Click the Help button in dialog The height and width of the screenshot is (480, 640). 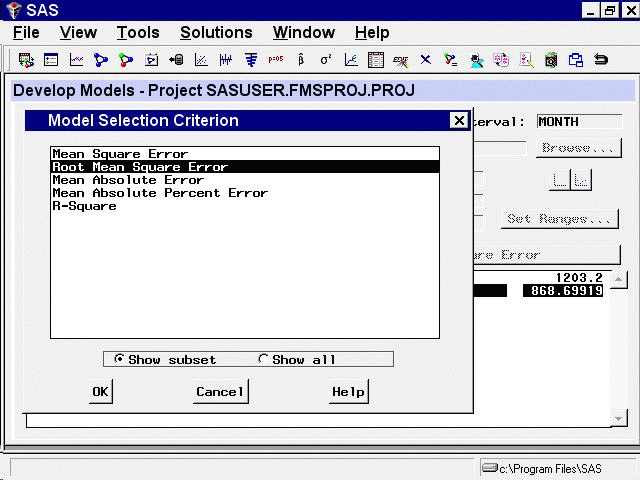coord(348,392)
